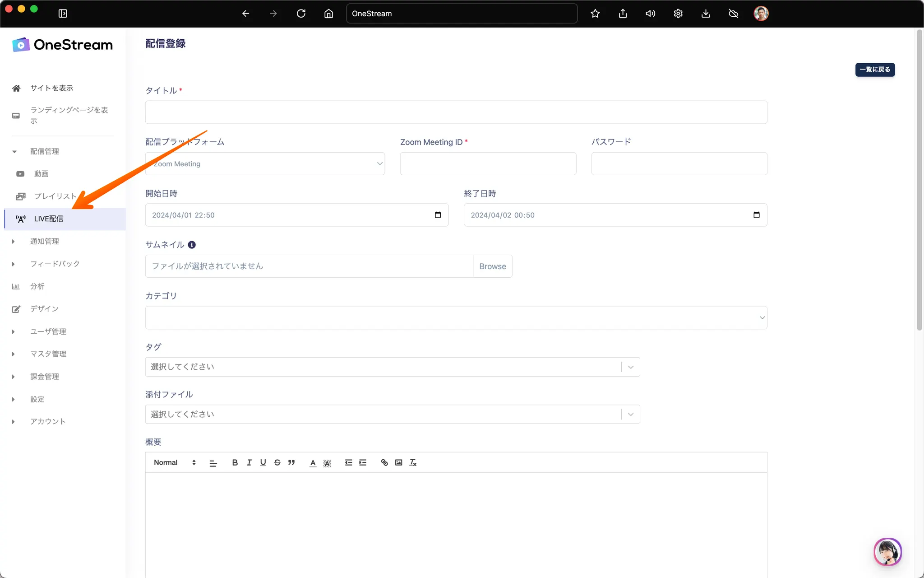Viewport: 924px width, 578px height.
Task: Click the 一覧に戻る button
Action: coord(875,70)
